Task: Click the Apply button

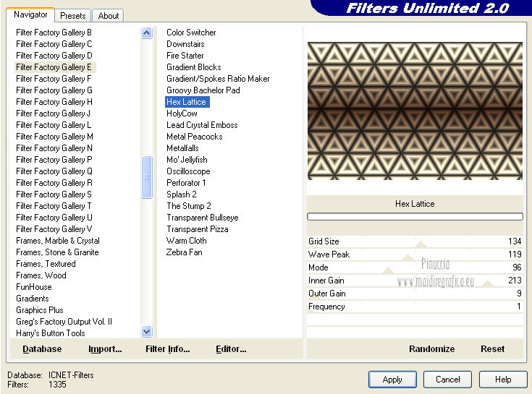Action: (x=392, y=380)
